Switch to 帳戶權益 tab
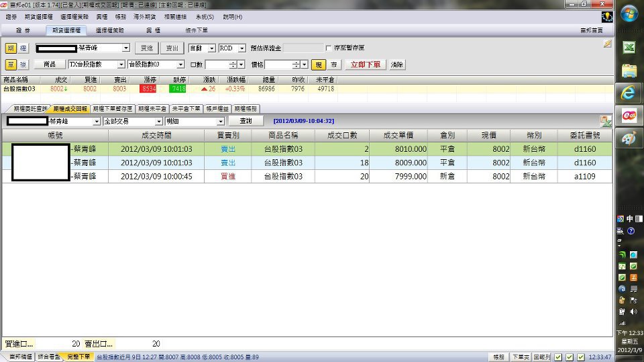Image resolution: width=644 pixels, height=362 pixels. tap(217, 109)
